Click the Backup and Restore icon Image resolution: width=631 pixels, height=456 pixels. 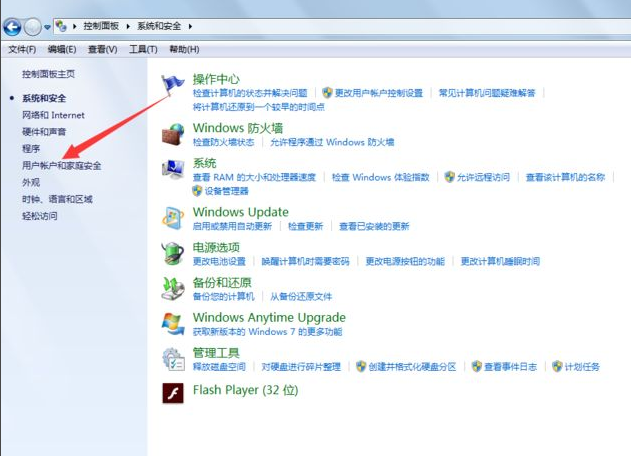(174, 288)
